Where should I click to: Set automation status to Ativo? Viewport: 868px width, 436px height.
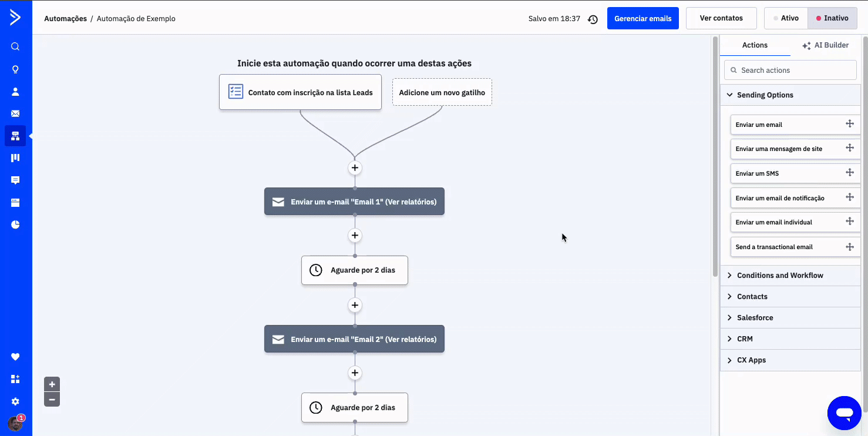tap(786, 18)
